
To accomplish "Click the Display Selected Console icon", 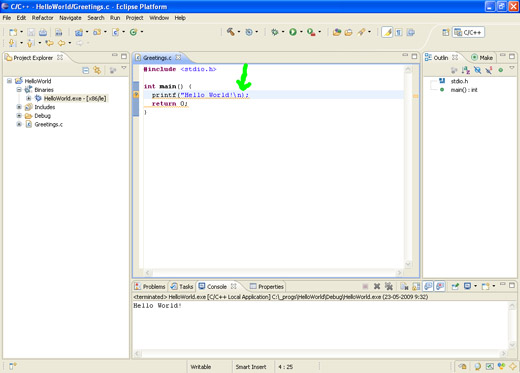I will pos(467,286).
